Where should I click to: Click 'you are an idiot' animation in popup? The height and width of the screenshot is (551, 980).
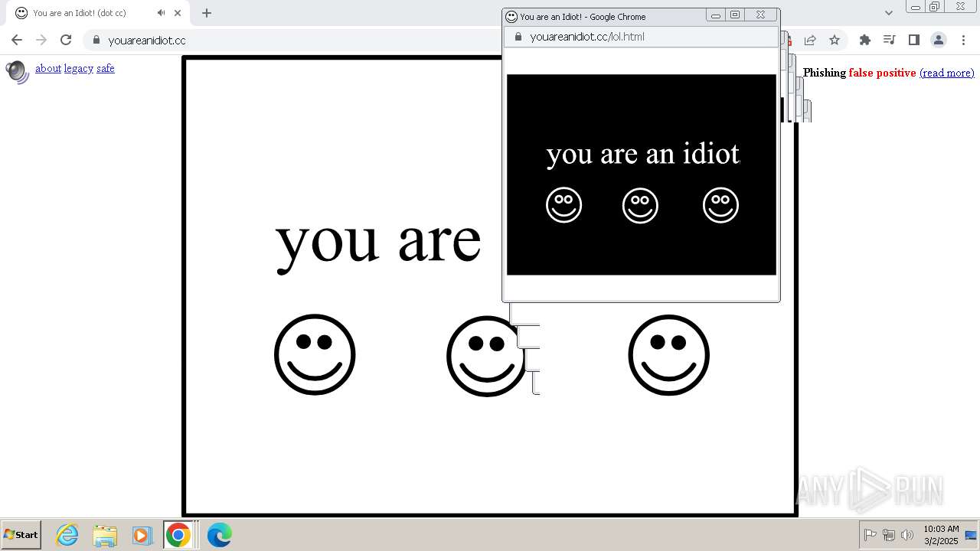click(x=642, y=174)
